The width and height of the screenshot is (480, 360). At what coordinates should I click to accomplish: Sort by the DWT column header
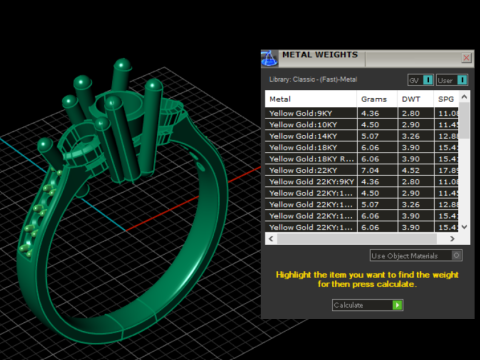[416, 99]
